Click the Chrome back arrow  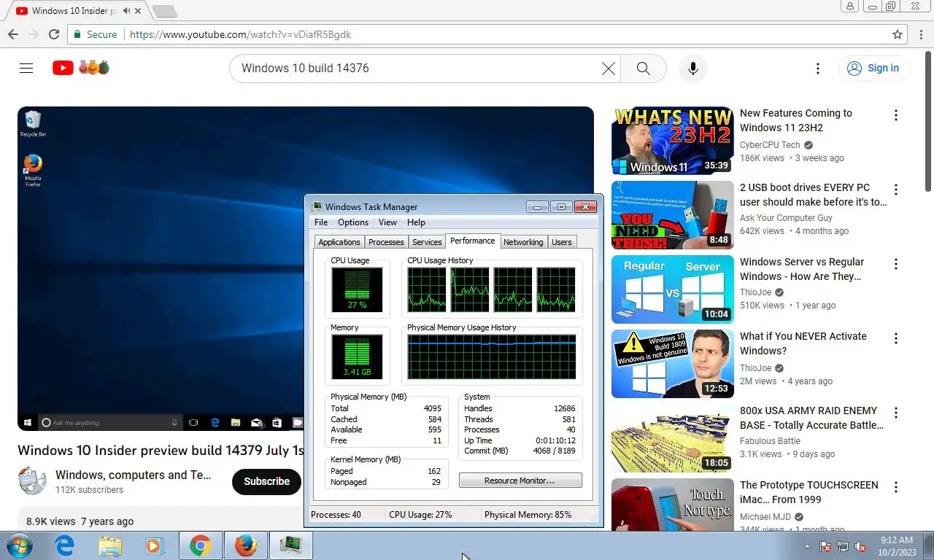13,34
